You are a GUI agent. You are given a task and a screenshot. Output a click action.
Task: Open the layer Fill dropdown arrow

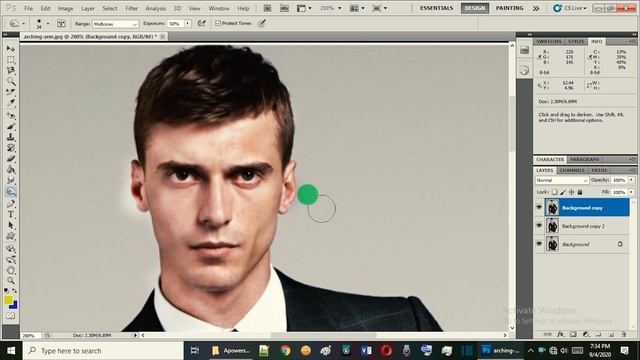click(631, 192)
